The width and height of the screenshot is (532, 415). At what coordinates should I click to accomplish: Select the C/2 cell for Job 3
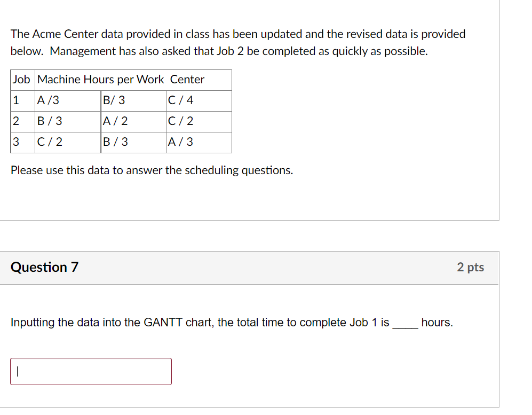[x=67, y=142]
